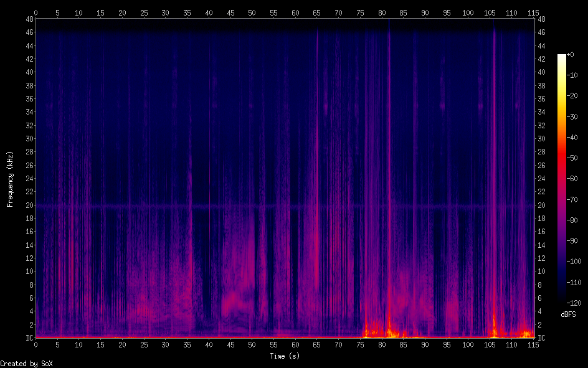Click the 'Frequency (kHz)' axis label

(10, 179)
